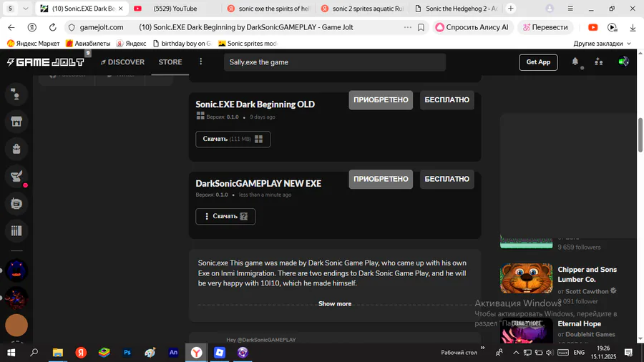Open the Яндекс Маркет bookmark
This screenshot has width=644, height=362.
coord(34,43)
